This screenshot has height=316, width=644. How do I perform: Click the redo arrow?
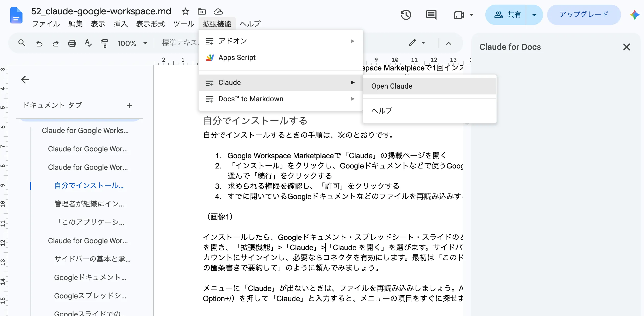[x=55, y=43]
